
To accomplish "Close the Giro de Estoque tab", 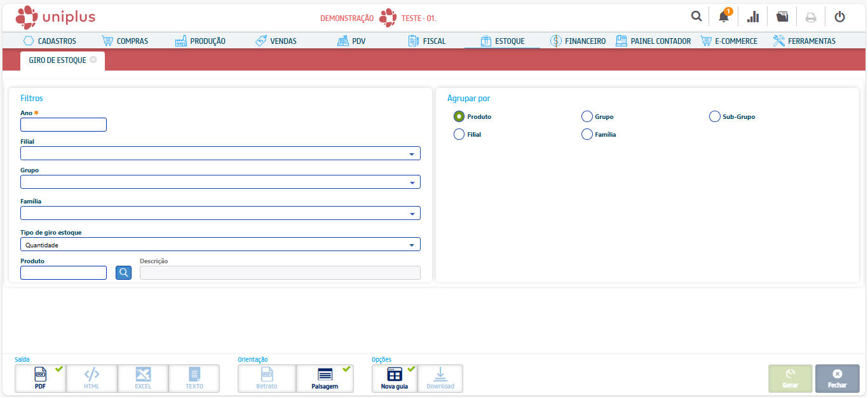I will pos(93,60).
